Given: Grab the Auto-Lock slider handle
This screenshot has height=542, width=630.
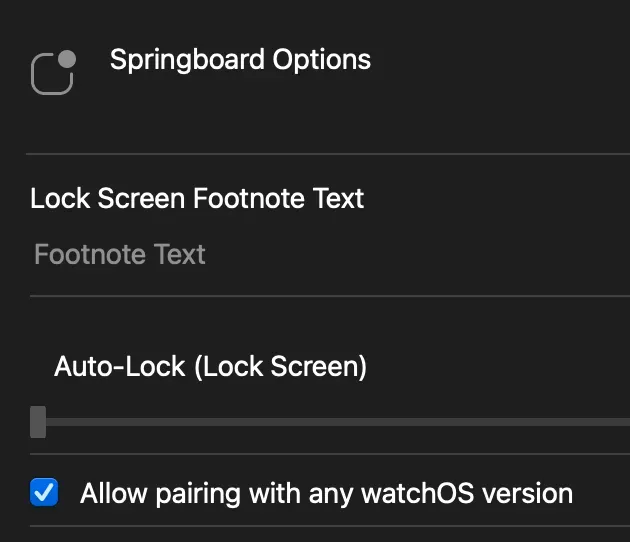Looking at the screenshot, I should click(x=38, y=422).
